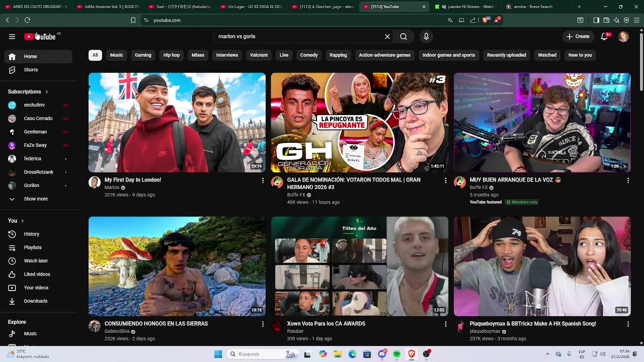Select the Interviews filter chip
The image size is (644, 362).
[227, 55]
